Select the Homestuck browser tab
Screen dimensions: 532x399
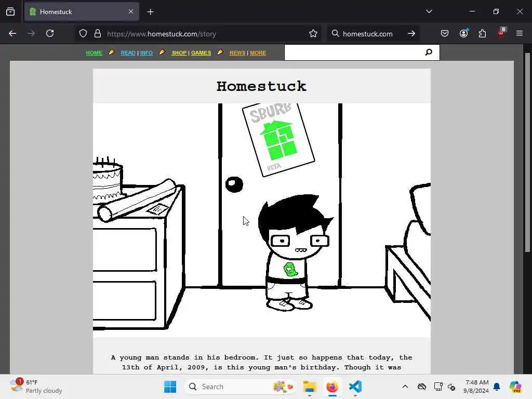point(82,11)
